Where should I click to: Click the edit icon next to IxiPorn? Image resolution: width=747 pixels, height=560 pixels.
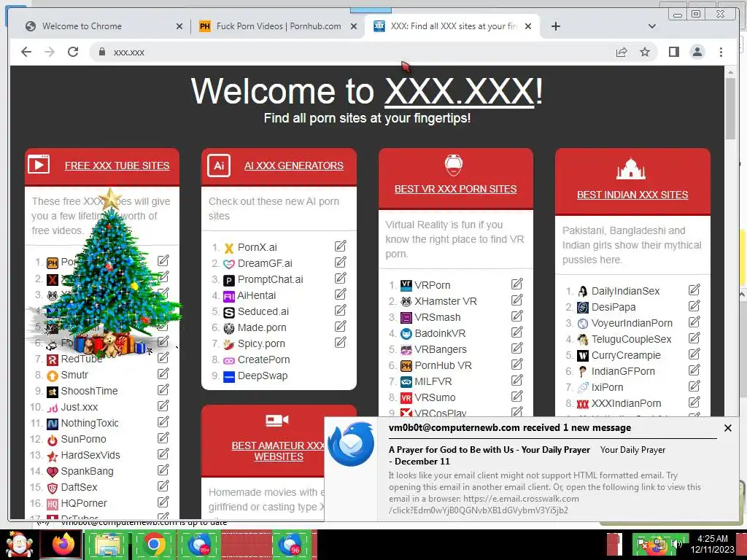[694, 386]
